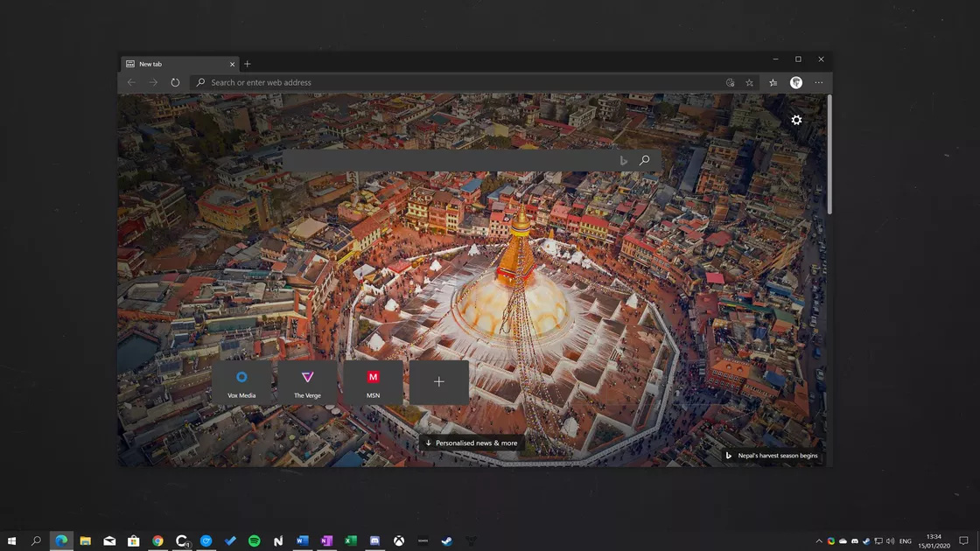This screenshot has width=980, height=551.
Task: Open the Favorites list icon
Action: [x=773, y=82]
